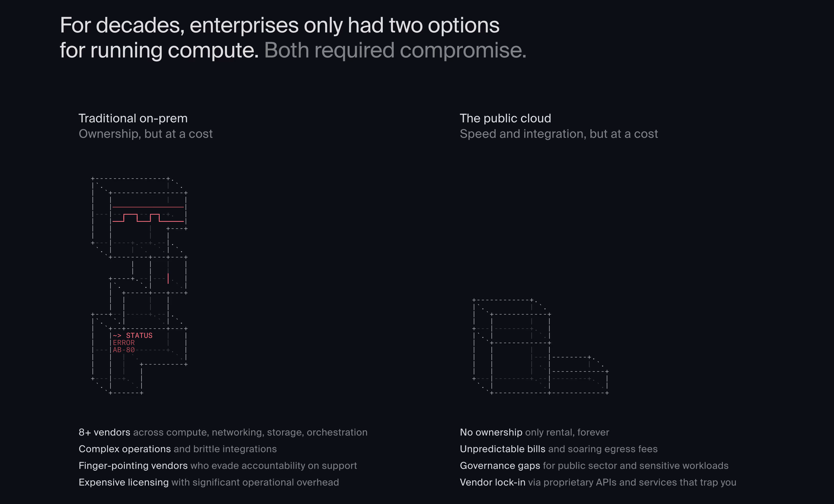
Task: Click the ASCII on-prem server rack illustration
Action: tap(139, 285)
